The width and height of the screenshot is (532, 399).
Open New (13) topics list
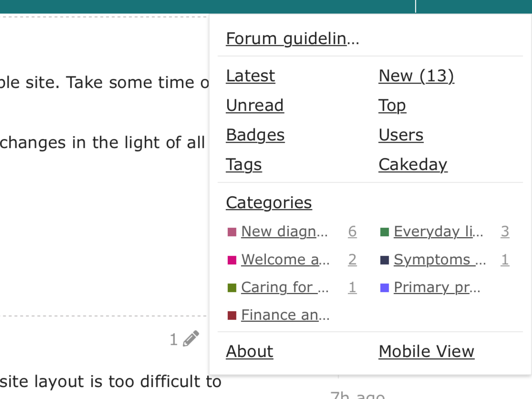[x=416, y=76]
